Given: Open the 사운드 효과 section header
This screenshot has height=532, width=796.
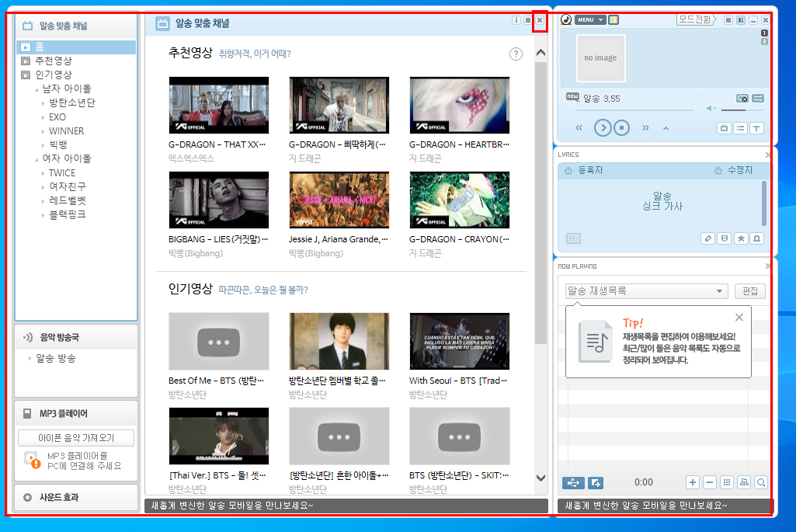Looking at the screenshot, I should coord(76,498).
